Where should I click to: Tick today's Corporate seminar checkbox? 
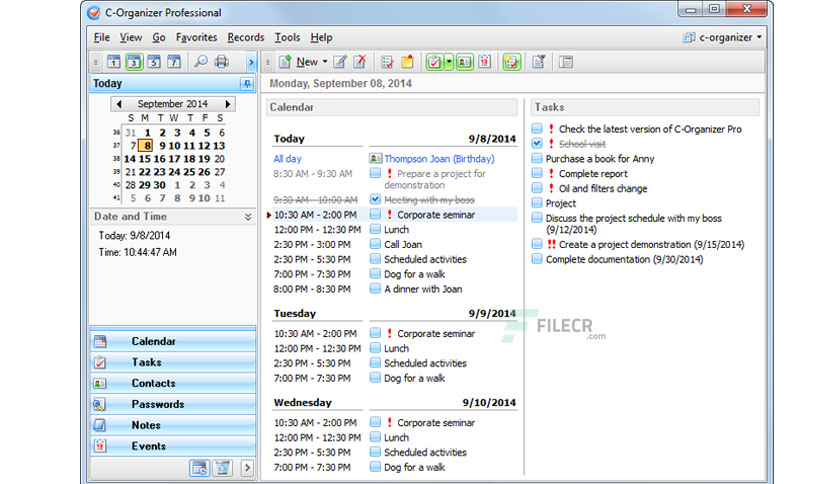(375, 214)
